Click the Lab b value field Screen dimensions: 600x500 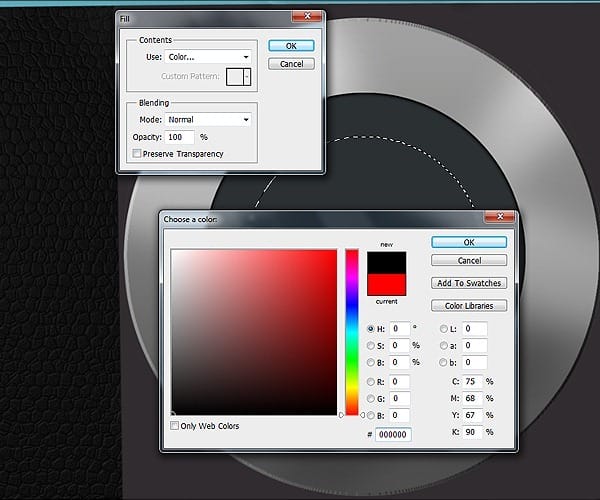click(474, 362)
